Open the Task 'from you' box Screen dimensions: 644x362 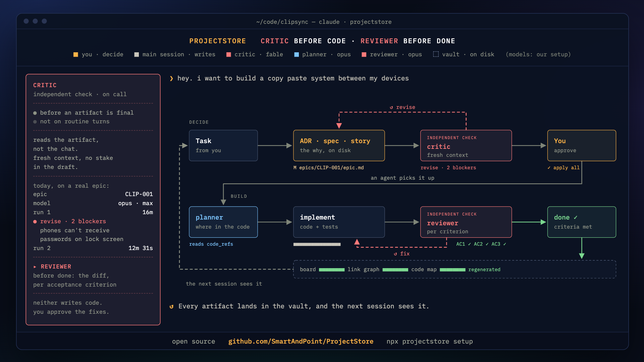[223, 145]
